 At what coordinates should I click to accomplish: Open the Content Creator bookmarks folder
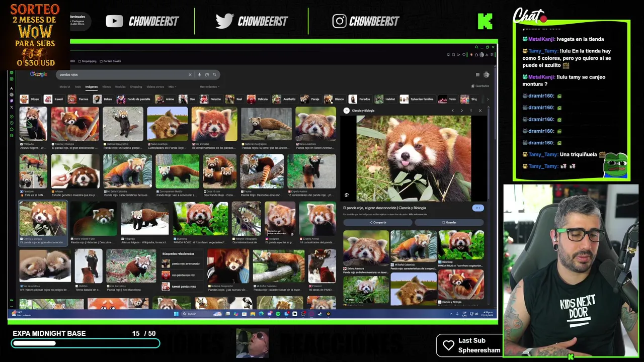coord(110,61)
